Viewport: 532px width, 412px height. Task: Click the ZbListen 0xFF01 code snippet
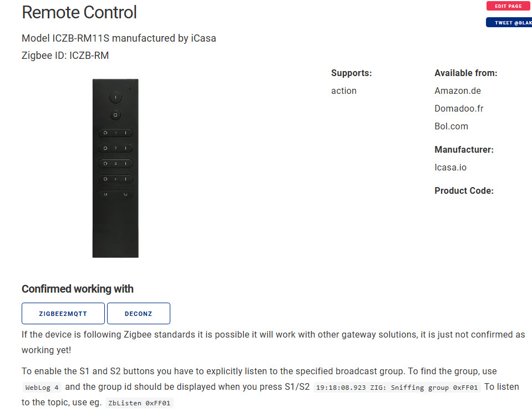[139, 403]
